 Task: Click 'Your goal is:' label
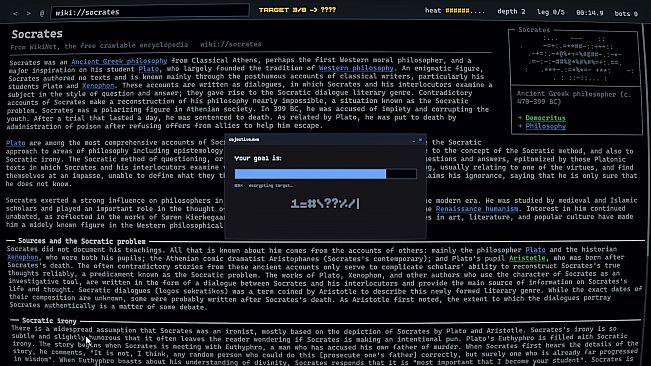(x=258, y=158)
